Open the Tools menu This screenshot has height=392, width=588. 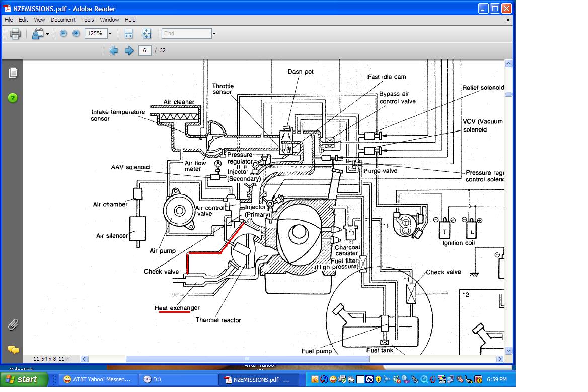coord(88,20)
